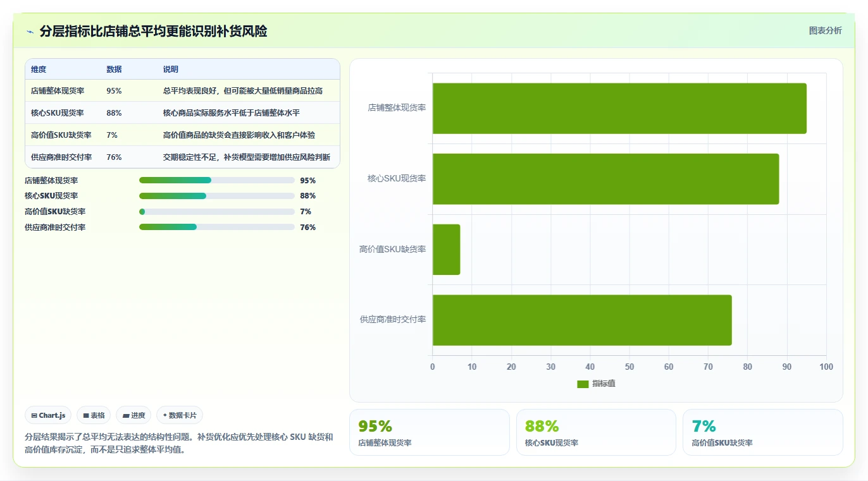Click the Chart.js tag chip
Image resolution: width=868 pixels, height=481 pixels.
[x=49, y=415]
